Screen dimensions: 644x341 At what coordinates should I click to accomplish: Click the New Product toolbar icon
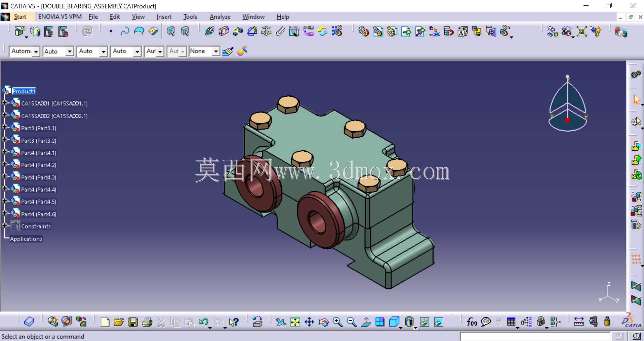coord(378,32)
